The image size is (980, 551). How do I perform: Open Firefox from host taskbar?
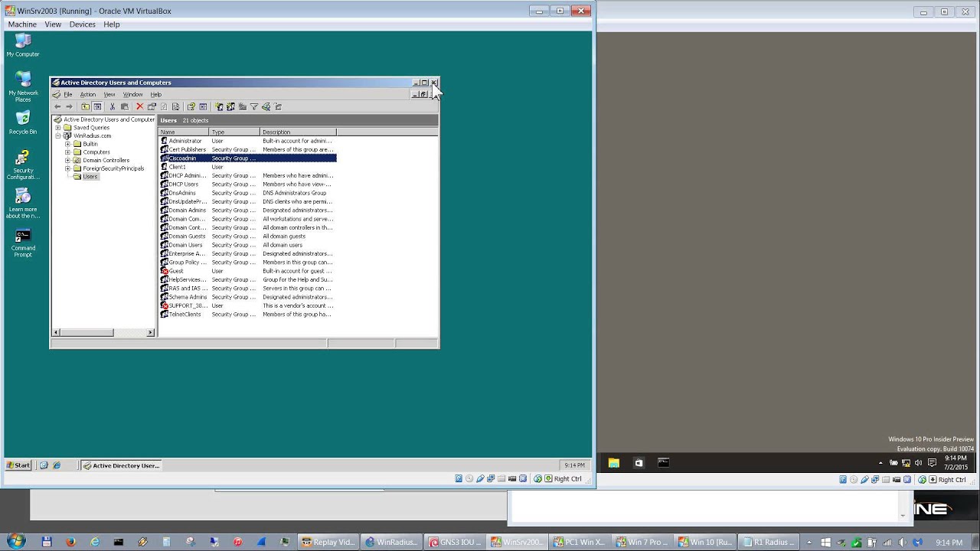tap(70, 542)
